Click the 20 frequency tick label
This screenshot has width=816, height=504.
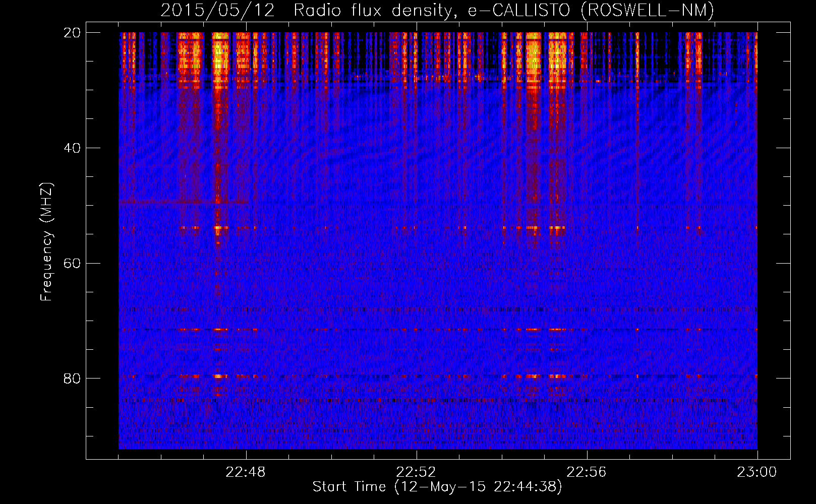click(72, 33)
